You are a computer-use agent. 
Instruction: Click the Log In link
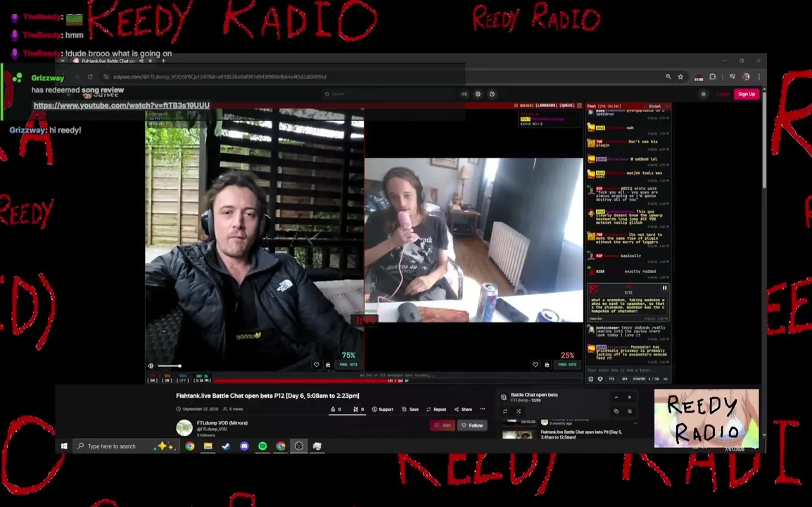[x=723, y=94]
